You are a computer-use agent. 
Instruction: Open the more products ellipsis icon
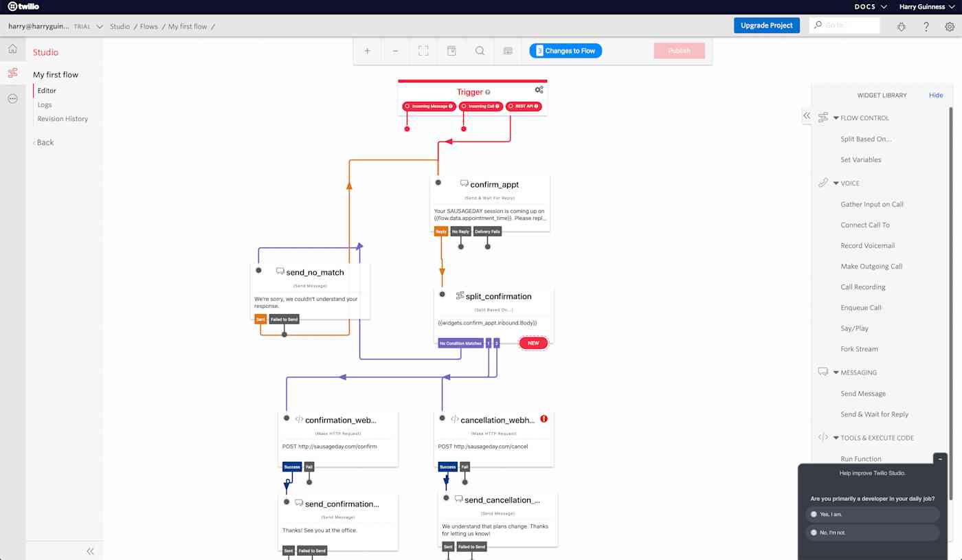(12, 98)
